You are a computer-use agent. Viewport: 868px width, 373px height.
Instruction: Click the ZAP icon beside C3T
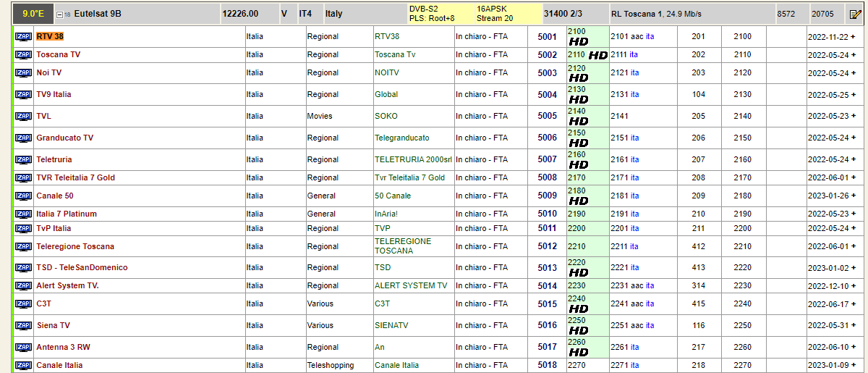[23, 303]
